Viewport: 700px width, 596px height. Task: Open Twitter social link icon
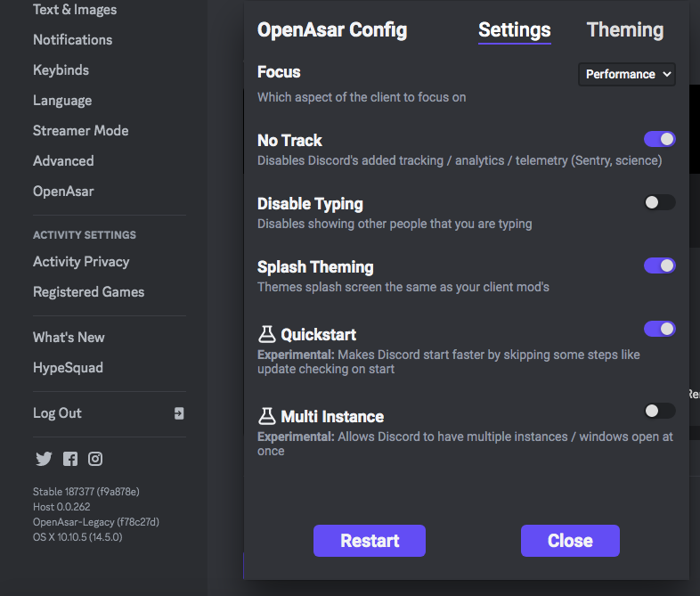(44, 459)
